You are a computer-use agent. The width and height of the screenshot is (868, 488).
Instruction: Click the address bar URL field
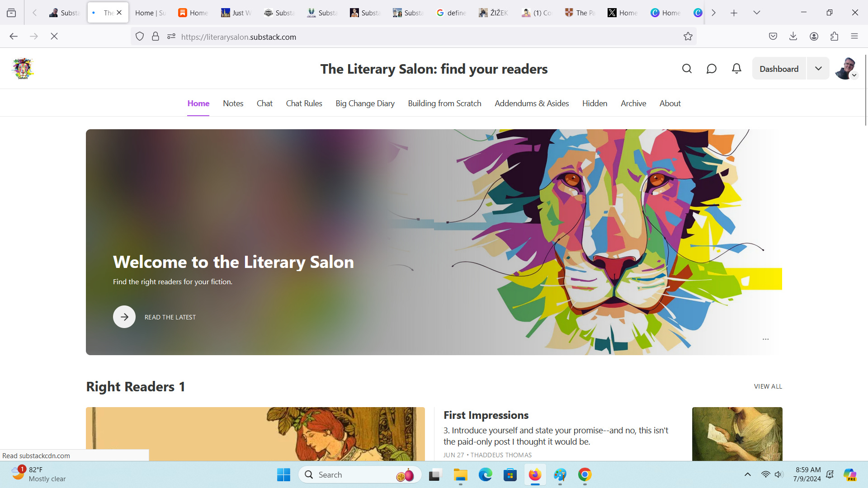click(x=407, y=37)
